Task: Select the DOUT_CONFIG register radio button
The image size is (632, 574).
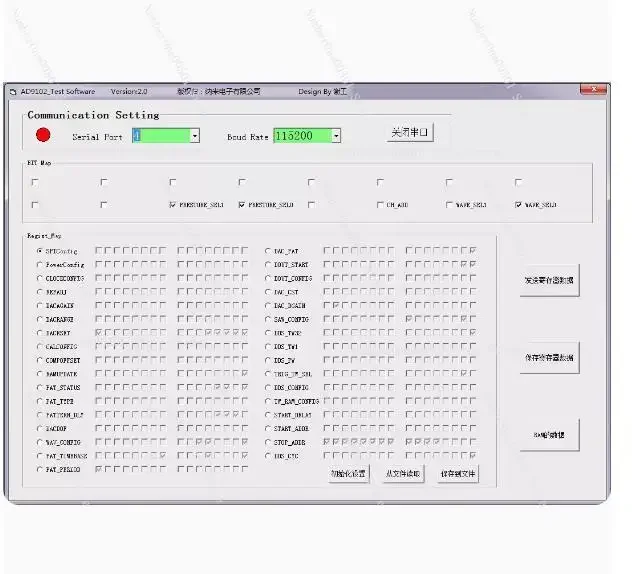Action: (268, 278)
